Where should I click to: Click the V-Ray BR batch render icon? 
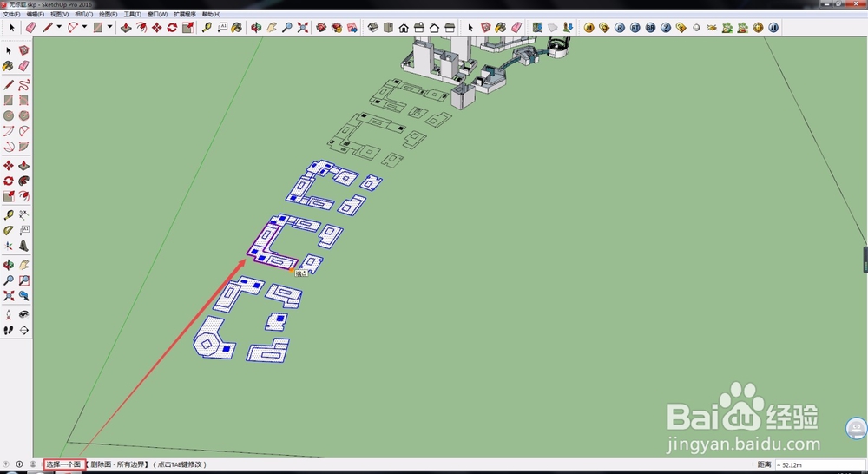[650, 27]
